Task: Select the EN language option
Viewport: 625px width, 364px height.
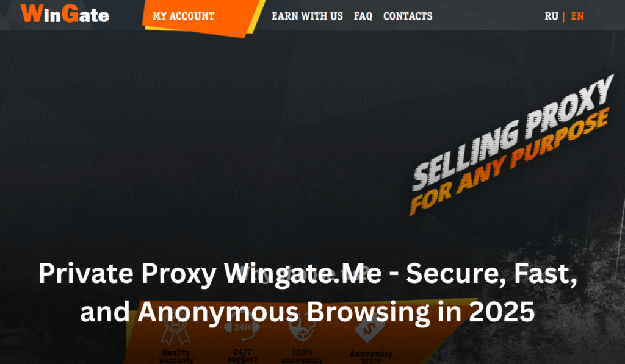Action: click(x=577, y=16)
